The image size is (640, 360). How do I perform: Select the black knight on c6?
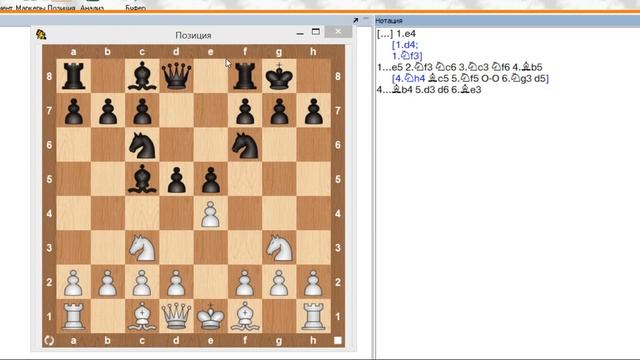tap(142, 144)
